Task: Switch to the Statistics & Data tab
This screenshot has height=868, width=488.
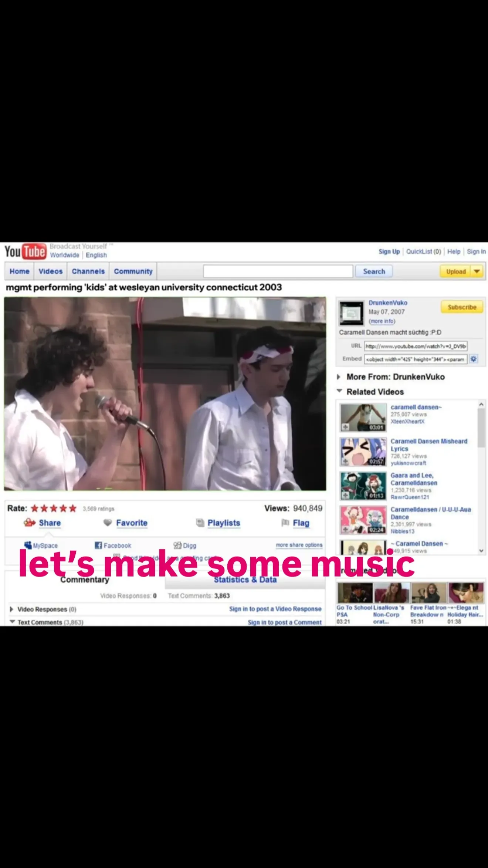Action: click(x=245, y=580)
